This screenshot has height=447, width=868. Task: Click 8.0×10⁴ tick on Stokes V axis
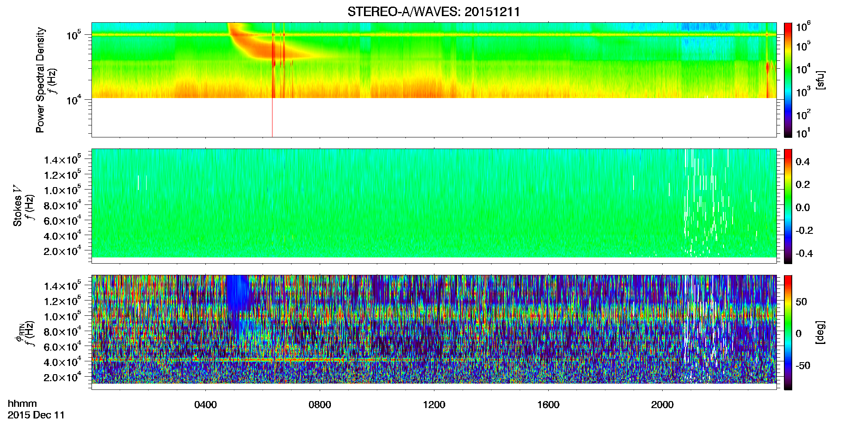(x=63, y=205)
